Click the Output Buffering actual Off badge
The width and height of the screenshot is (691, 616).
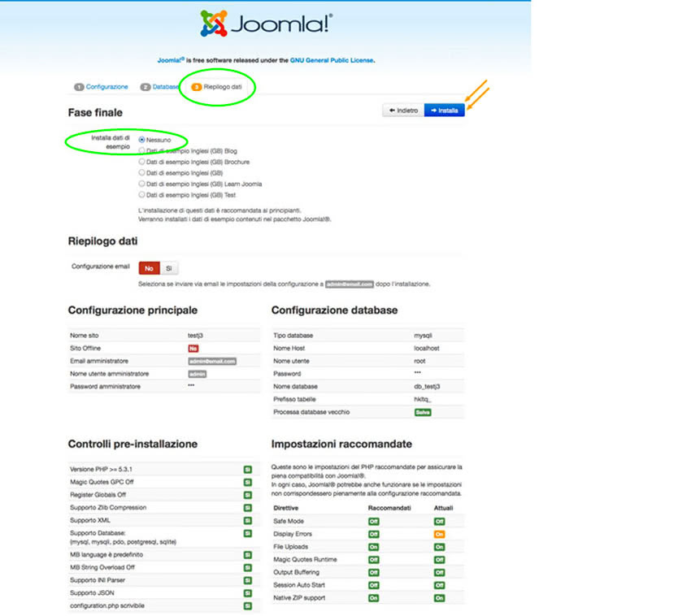click(x=439, y=572)
